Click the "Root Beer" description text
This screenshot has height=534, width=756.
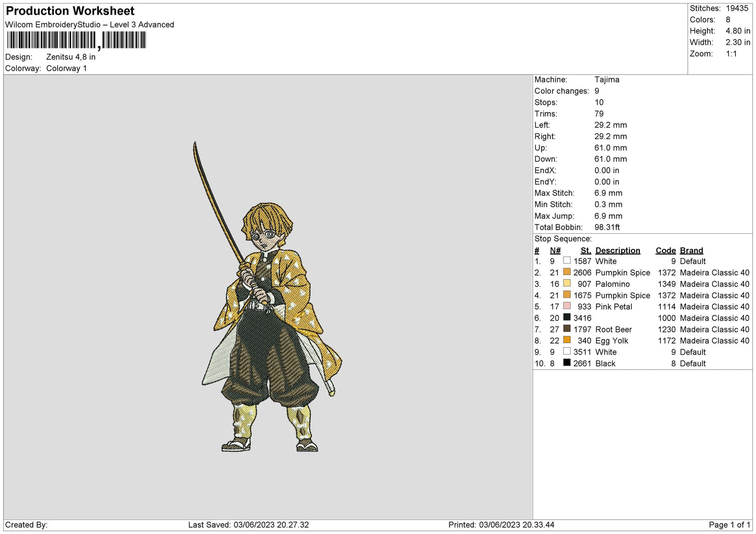[614, 330]
